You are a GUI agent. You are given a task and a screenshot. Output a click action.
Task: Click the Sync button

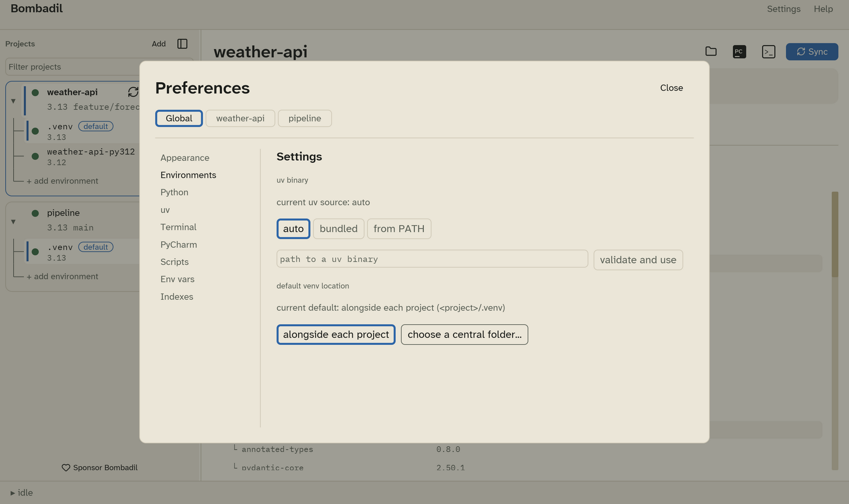812,51
